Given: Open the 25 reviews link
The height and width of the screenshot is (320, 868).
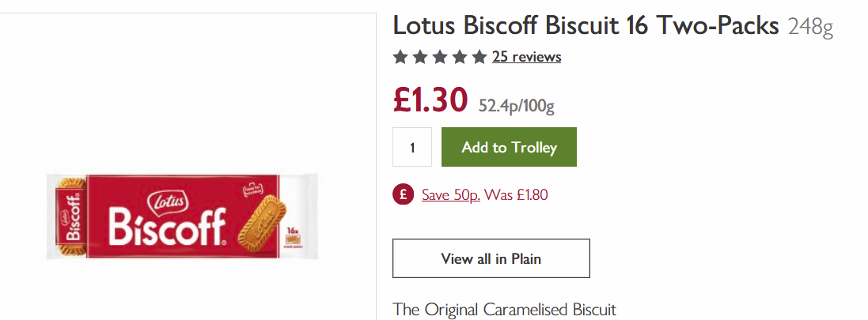Looking at the screenshot, I should click(526, 57).
